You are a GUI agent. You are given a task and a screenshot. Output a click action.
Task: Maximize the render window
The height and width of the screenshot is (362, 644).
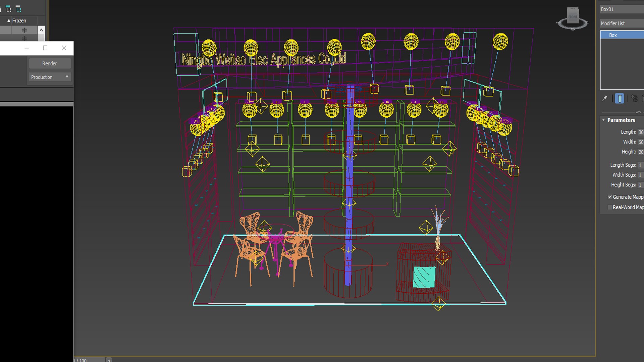click(x=45, y=48)
